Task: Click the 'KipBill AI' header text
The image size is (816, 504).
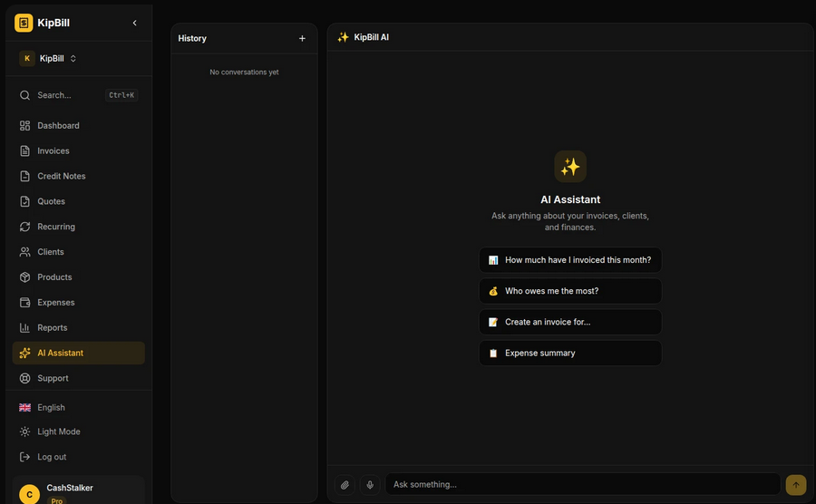Action: point(372,37)
